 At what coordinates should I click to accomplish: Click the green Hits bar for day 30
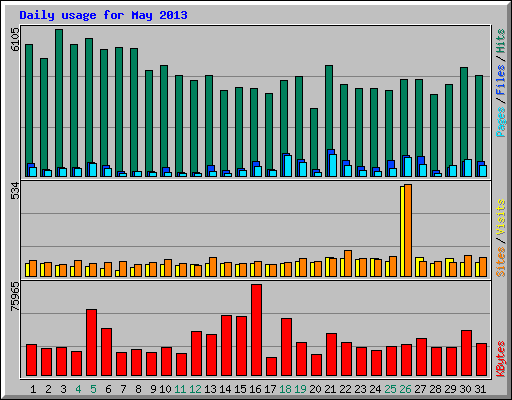point(464,113)
